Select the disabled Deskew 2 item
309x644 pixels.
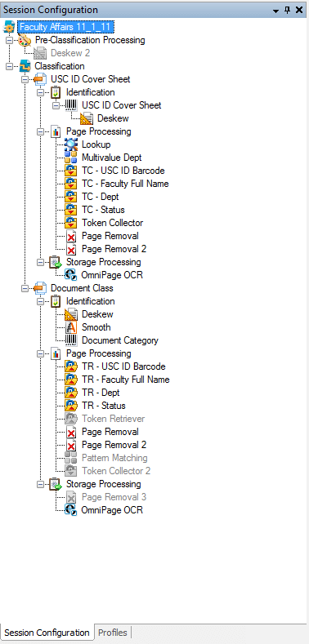(70, 53)
